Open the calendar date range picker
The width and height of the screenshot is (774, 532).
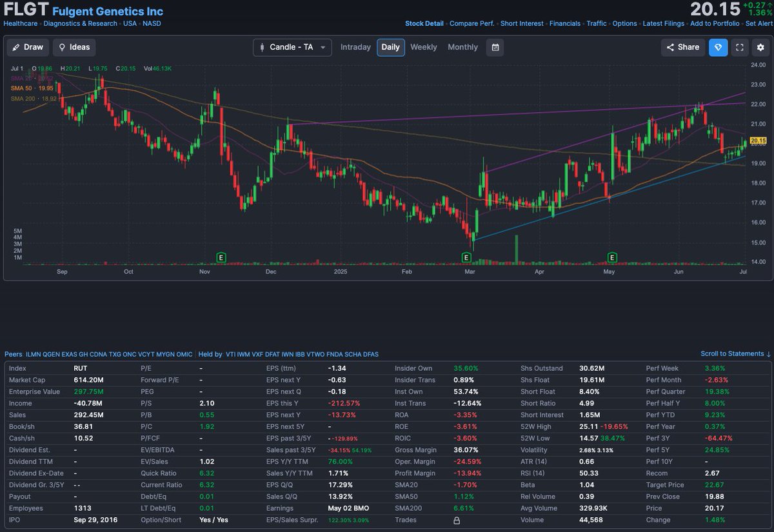(495, 47)
